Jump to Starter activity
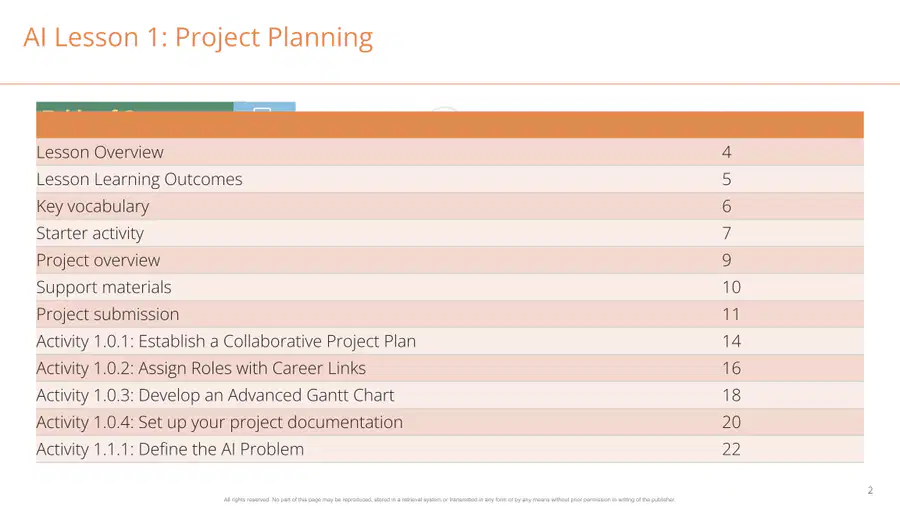 (449, 233)
